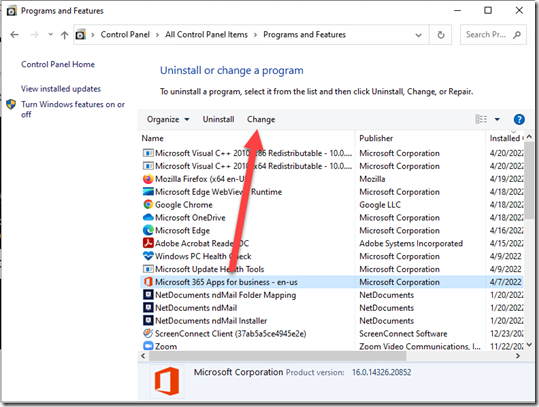Image resolution: width=539 pixels, height=407 pixels.
Task: Click the Back navigation arrow
Action: (x=14, y=35)
